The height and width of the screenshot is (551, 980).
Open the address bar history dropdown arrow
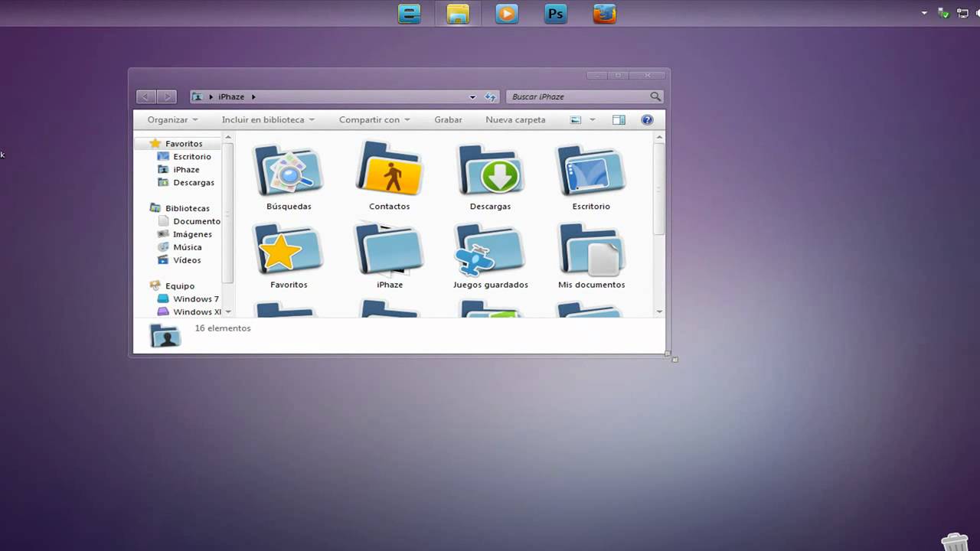point(472,96)
